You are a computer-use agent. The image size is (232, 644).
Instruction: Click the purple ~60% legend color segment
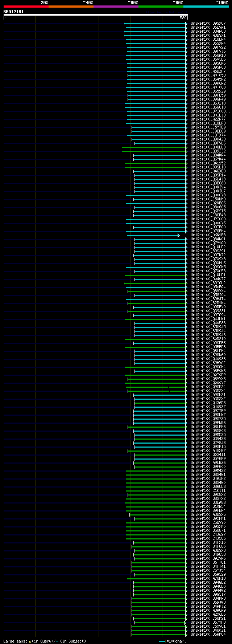pyautogui.click(x=116, y=7)
